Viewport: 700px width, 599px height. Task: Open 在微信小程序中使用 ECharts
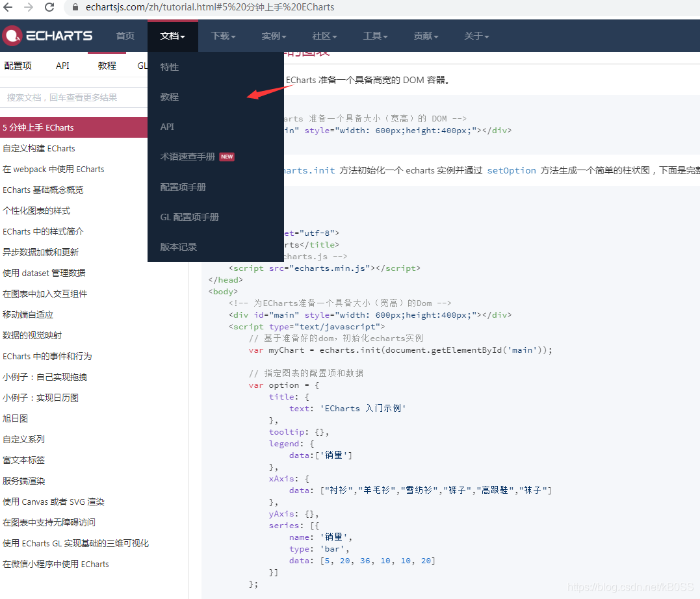point(56,564)
